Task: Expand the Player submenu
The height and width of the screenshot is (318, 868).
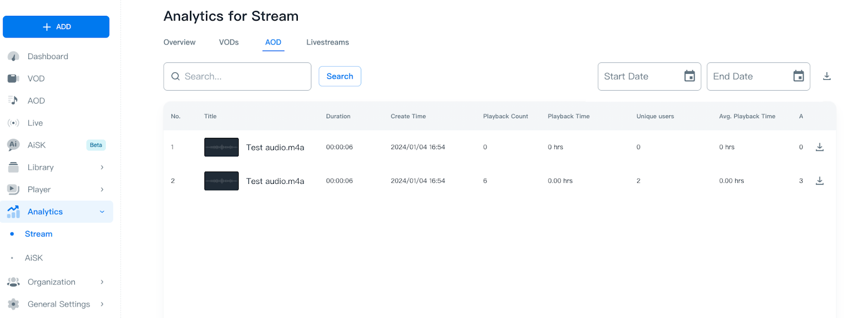Action: (102, 190)
